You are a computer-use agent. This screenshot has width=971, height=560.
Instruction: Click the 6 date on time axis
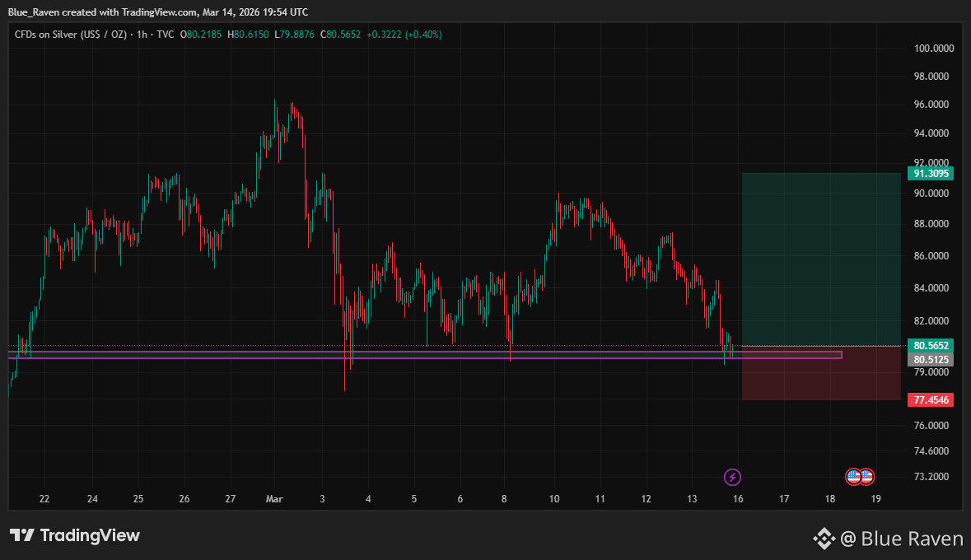(x=460, y=499)
